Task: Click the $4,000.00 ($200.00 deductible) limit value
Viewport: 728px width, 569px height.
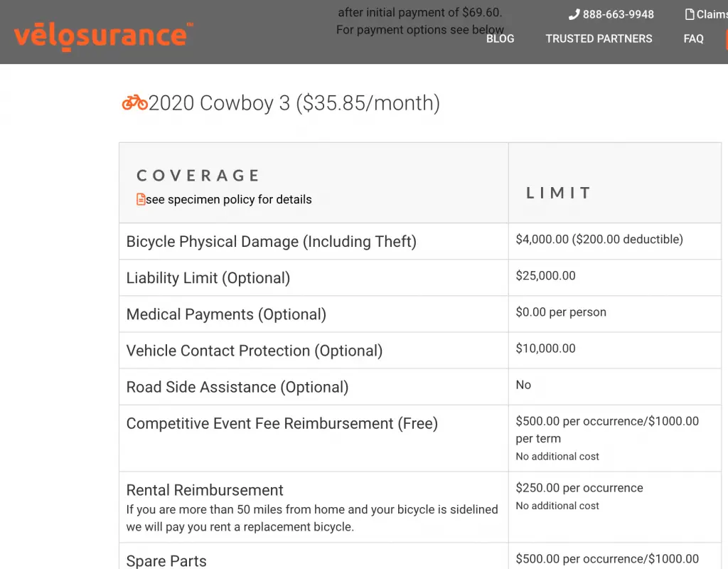Action: [599, 239]
